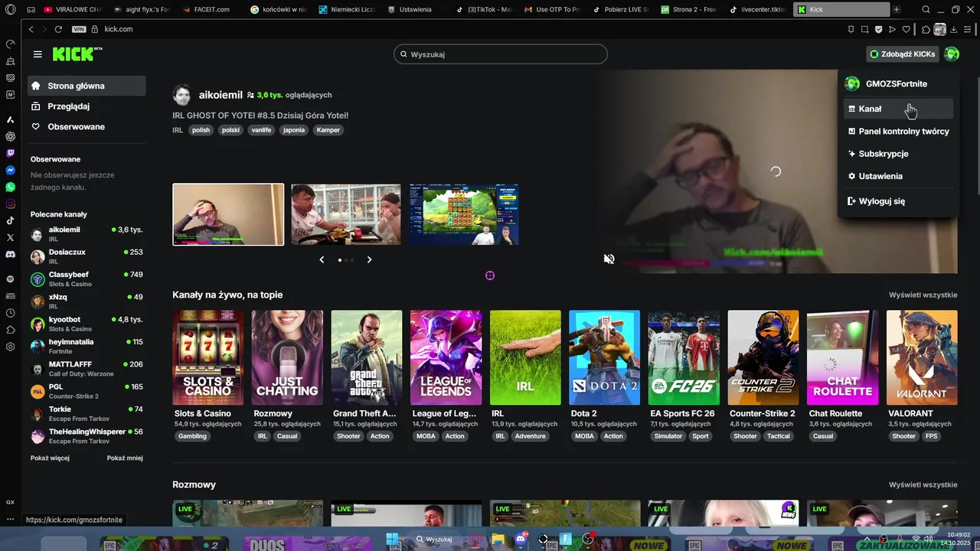Focus the Wyszukaj search field
Screen dimensions: 980x551
(501, 54)
